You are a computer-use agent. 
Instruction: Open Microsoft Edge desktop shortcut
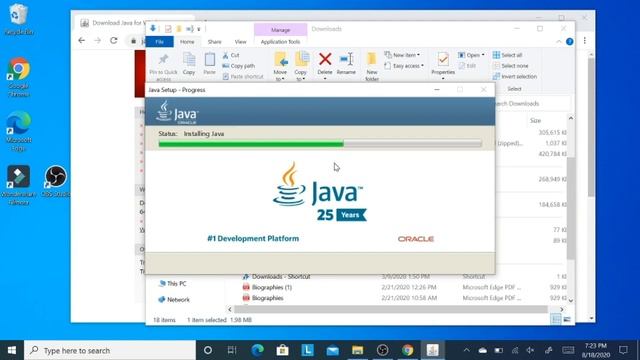click(18, 131)
